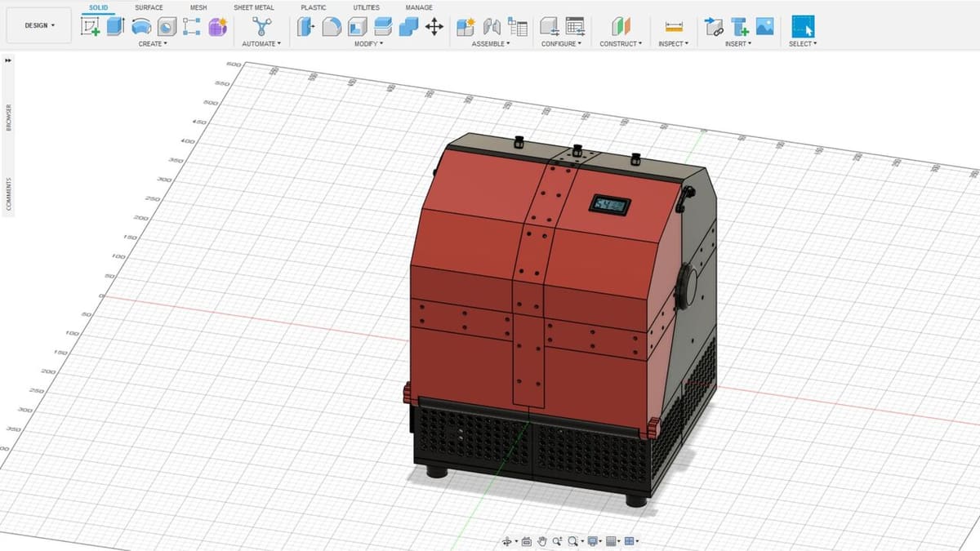Select the Rectangular Pattern tool
This screenshot has width=980, height=551.
pyautogui.click(x=192, y=27)
